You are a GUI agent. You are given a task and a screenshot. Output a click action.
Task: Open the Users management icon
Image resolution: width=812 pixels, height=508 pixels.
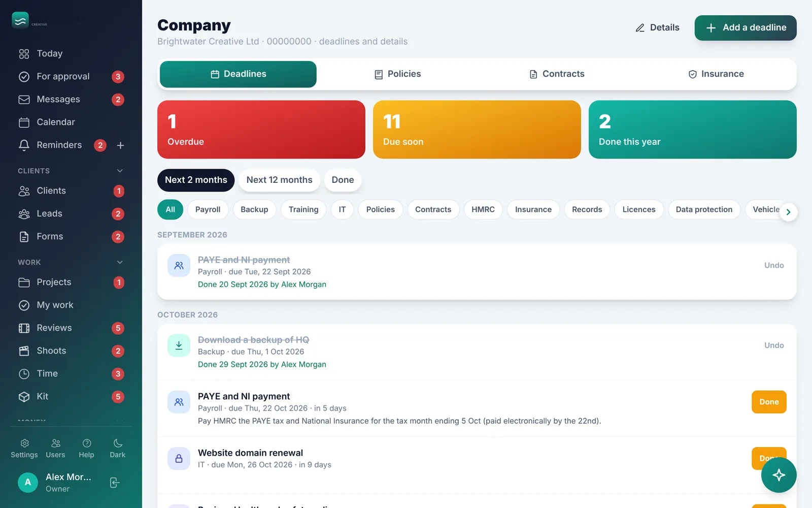55,449
